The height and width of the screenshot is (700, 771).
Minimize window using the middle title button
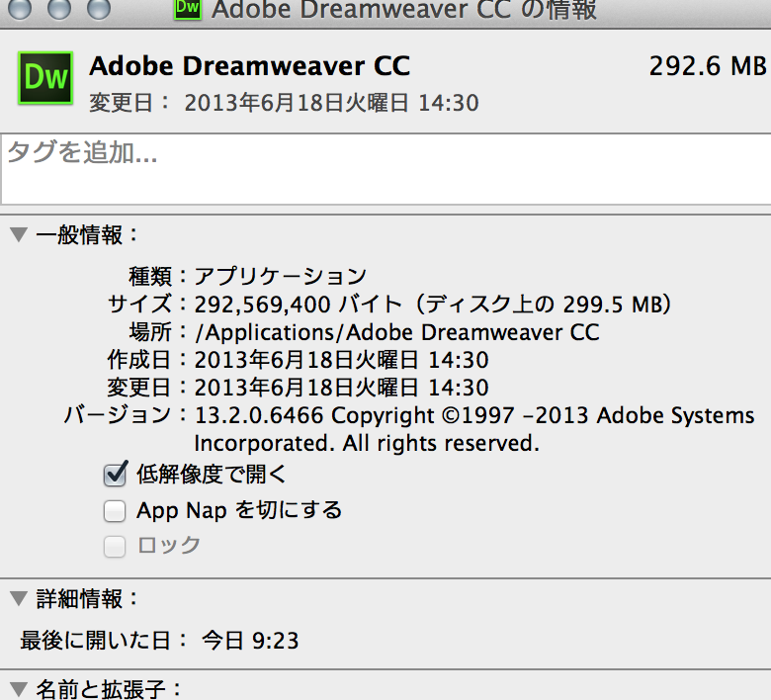(x=58, y=8)
